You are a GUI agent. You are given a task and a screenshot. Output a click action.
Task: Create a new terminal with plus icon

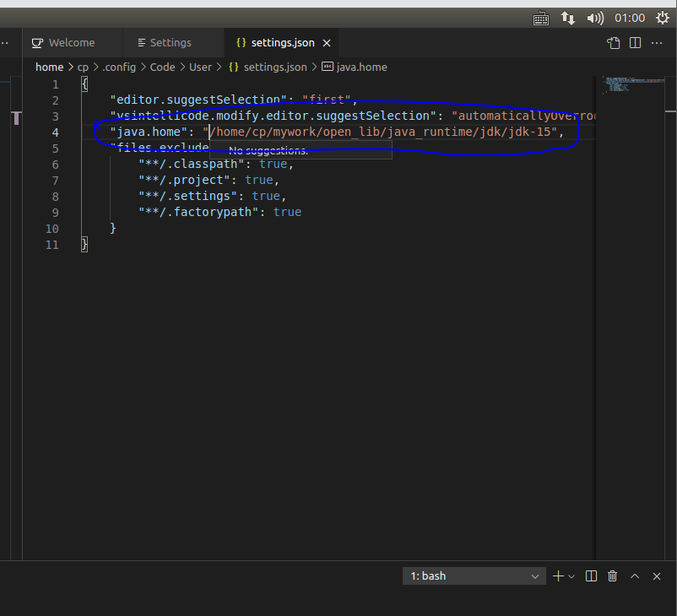point(558,575)
